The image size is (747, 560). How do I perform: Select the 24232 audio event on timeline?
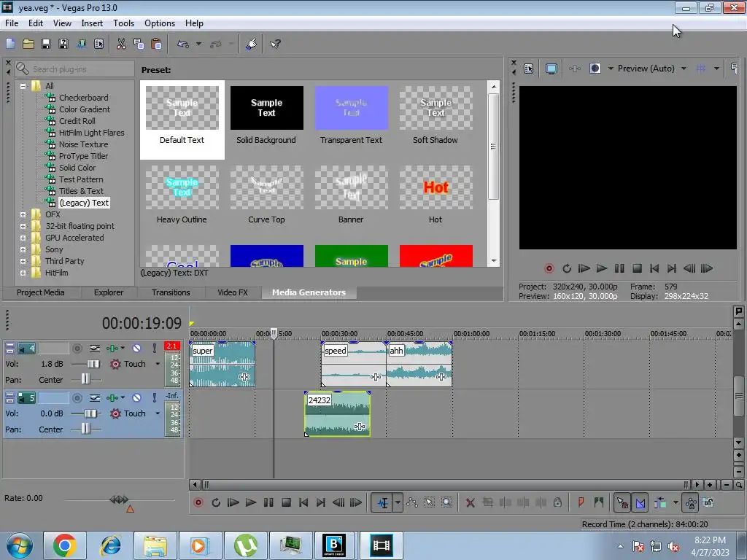click(337, 413)
